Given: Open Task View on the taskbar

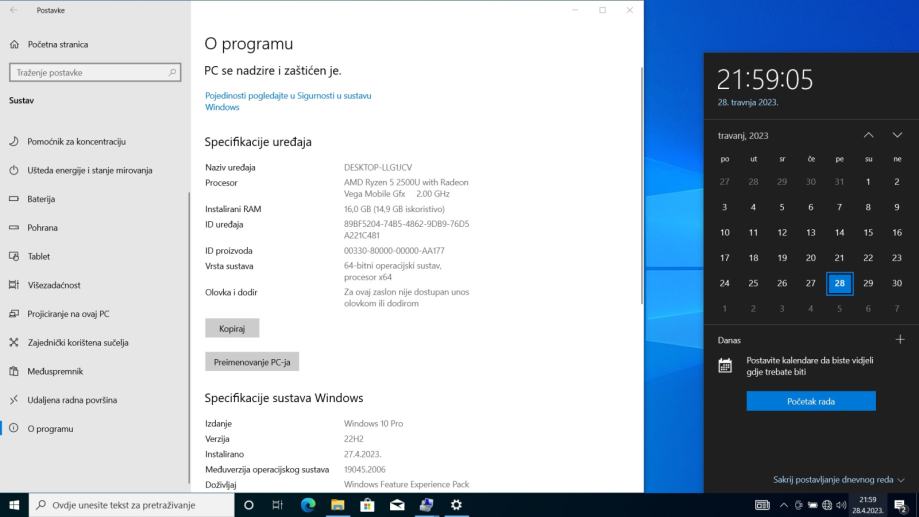Looking at the screenshot, I should pos(278,505).
